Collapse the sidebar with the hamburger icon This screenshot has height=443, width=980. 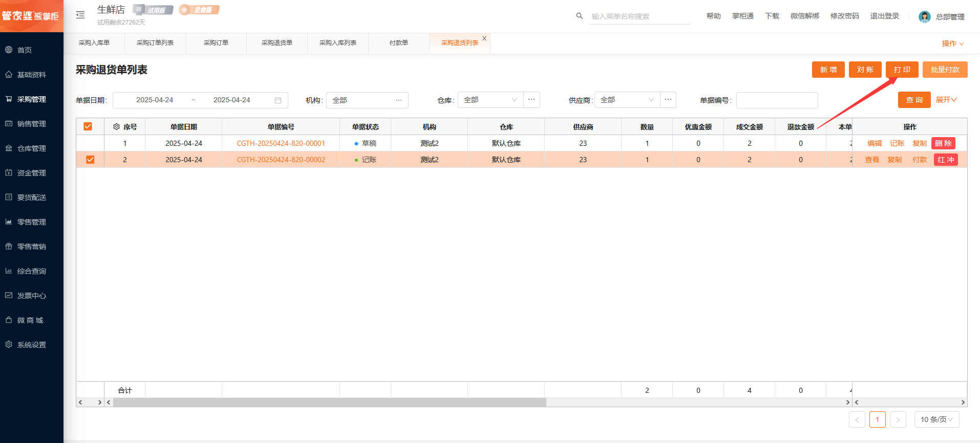[x=80, y=15]
